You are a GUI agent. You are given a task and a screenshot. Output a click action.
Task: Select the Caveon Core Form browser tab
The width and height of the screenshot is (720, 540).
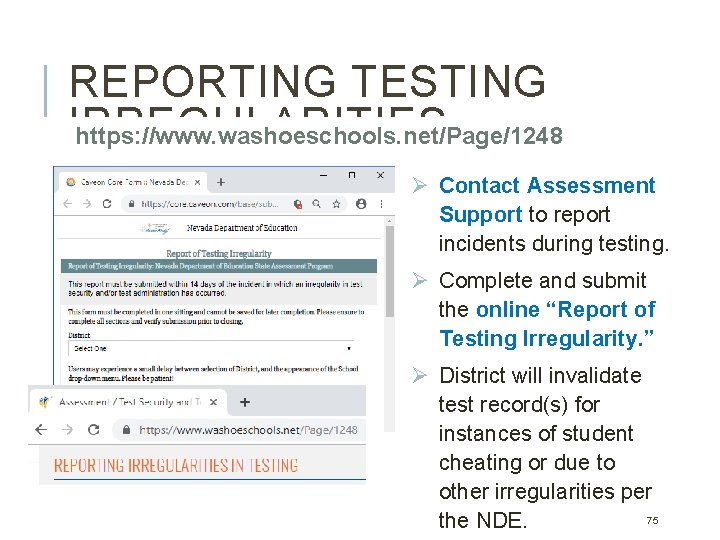click(133, 182)
